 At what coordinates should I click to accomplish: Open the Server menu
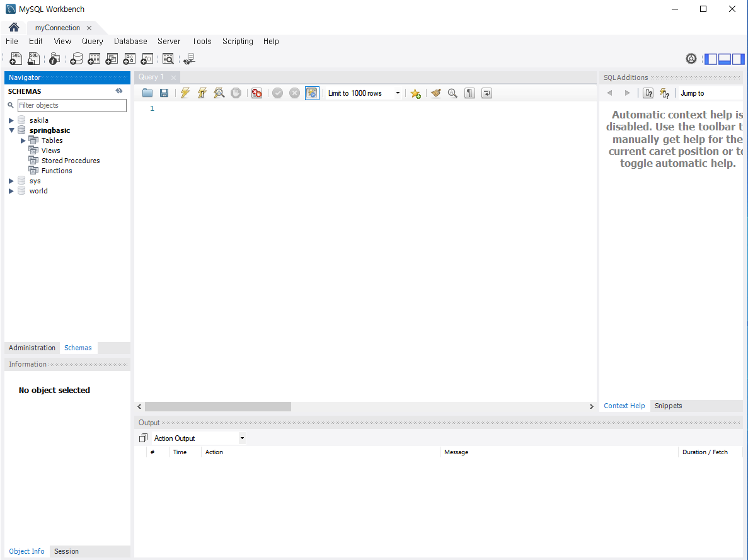click(x=169, y=42)
